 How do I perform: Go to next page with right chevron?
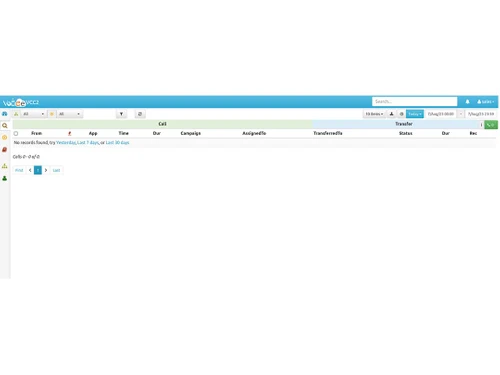(x=46, y=170)
